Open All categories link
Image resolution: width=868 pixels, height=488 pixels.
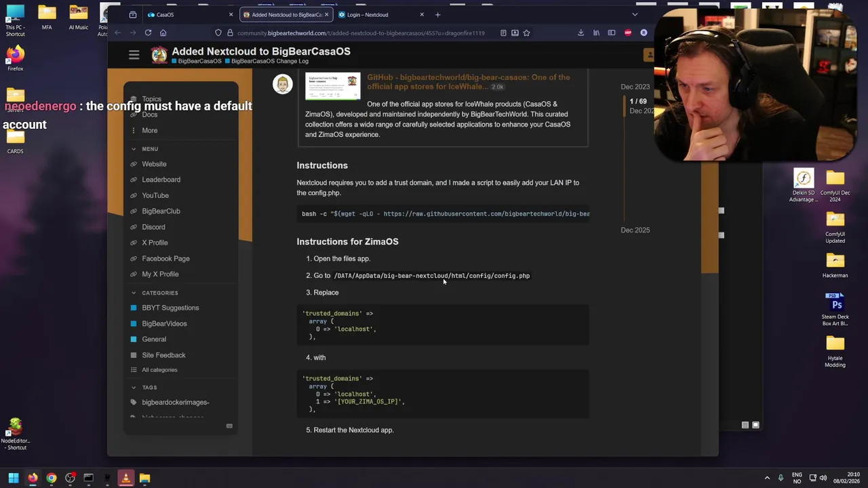[159, 370]
